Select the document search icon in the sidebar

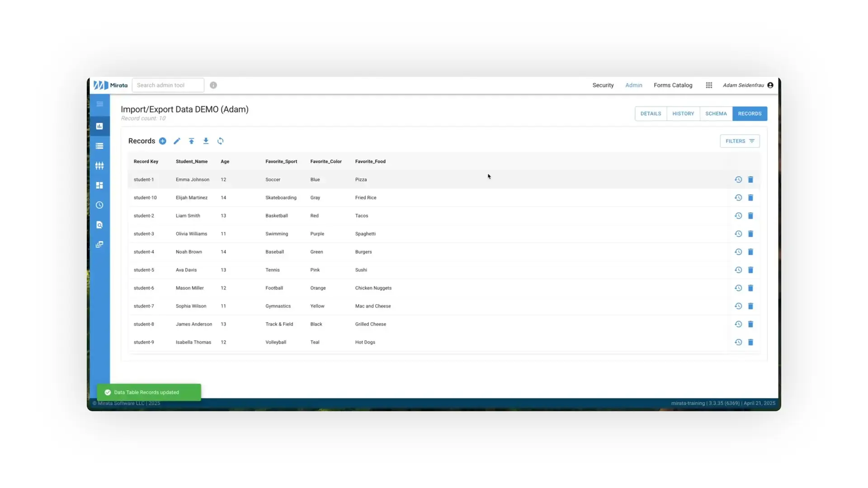pos(99,225)
